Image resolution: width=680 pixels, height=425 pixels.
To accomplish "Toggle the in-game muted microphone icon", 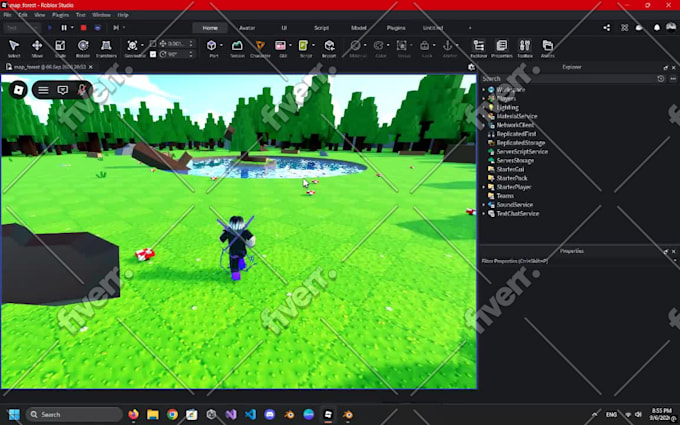I will [x=82, y=90].
